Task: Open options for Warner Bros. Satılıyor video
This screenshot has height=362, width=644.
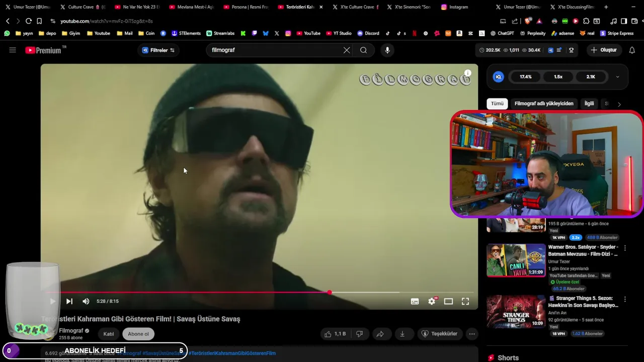Action: pos(625,248)
